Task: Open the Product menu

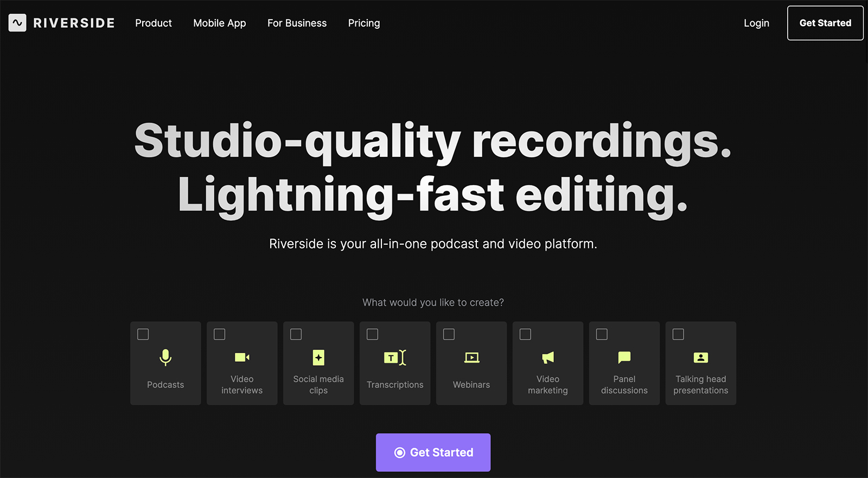Action: pyautogui.click(x=154, y=23)
